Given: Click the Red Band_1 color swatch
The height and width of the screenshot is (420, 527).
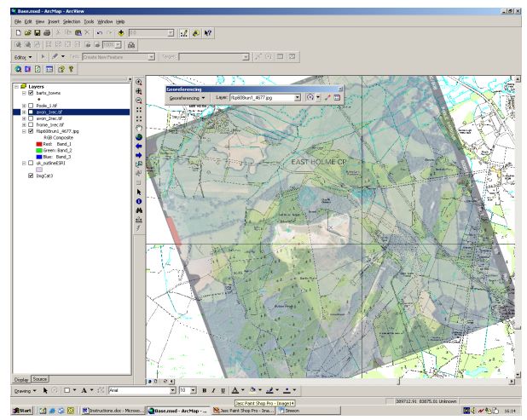Looking at the screenshot, I should click(x=38, y=144).
